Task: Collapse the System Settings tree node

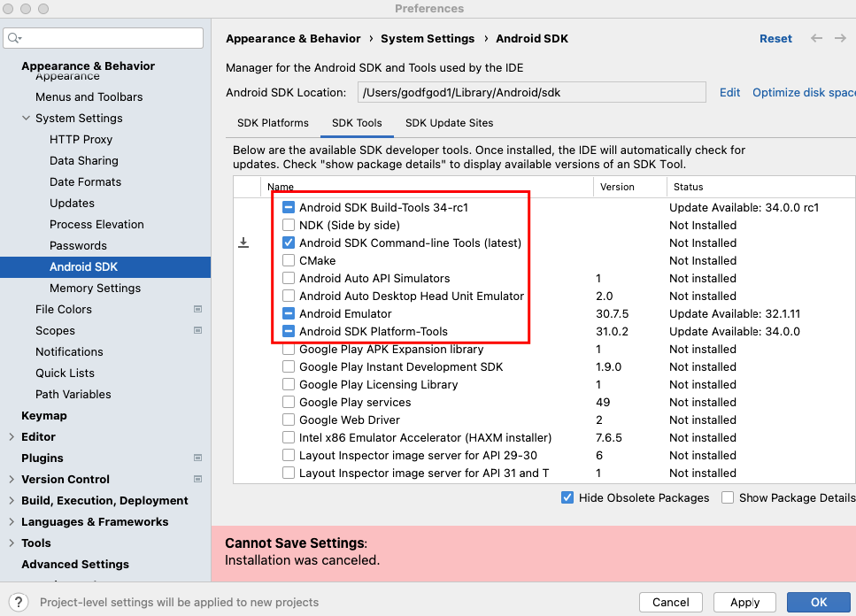Action: pyautogui.click(x=26, y=118)
